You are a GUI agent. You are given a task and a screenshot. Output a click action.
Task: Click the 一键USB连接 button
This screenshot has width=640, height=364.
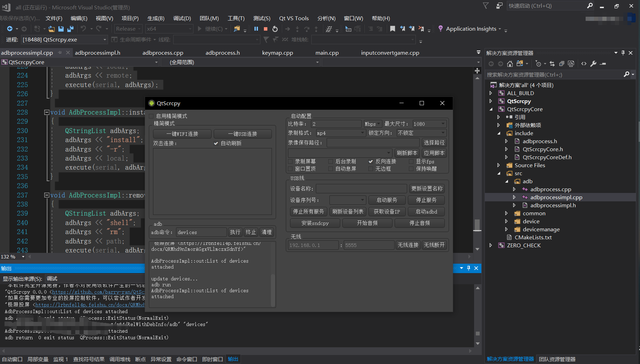tap(243, 134)
